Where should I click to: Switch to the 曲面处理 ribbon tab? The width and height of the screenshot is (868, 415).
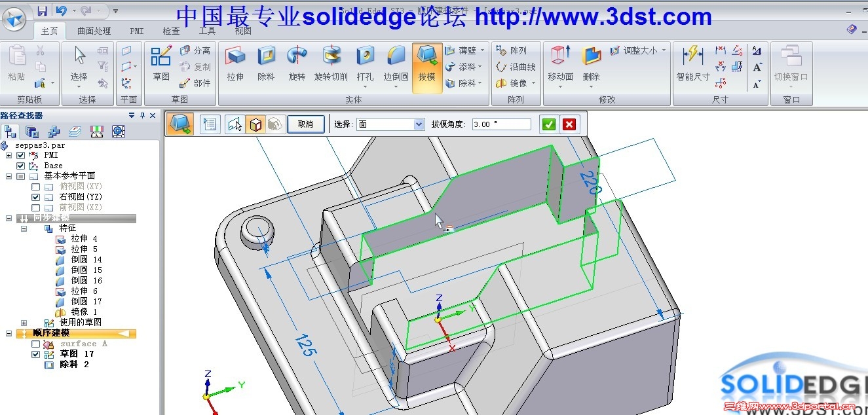[x=94, y=31]
